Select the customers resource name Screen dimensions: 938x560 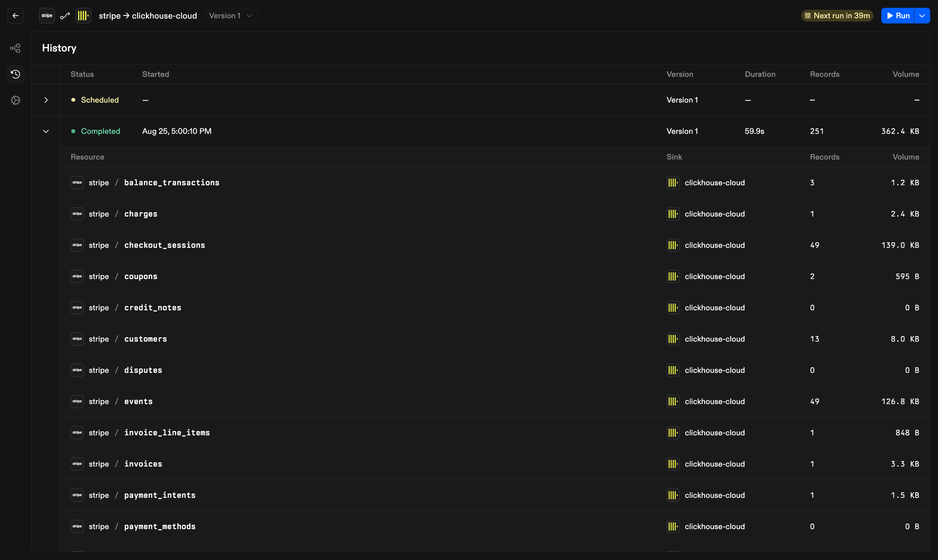pyautogui.click(x=146, y=339)
